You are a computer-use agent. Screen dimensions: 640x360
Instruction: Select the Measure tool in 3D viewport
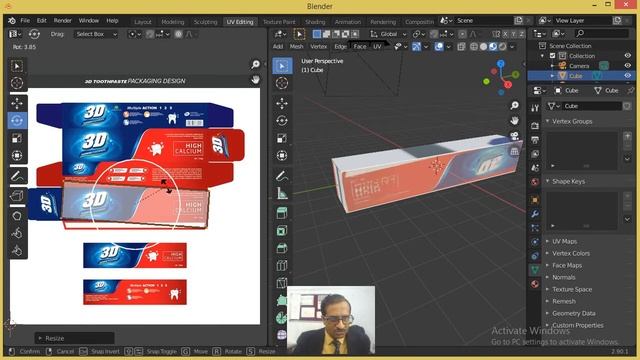pyautogui.click(x=282, y=193)
